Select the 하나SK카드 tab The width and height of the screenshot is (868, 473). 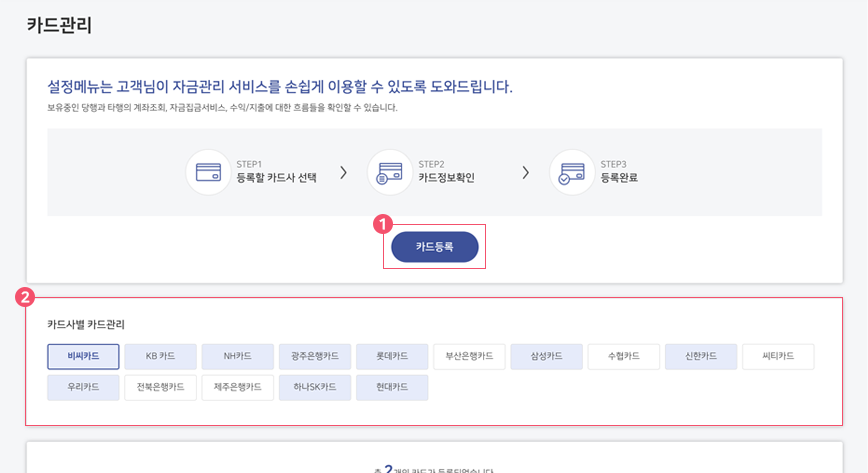[315, 387]
